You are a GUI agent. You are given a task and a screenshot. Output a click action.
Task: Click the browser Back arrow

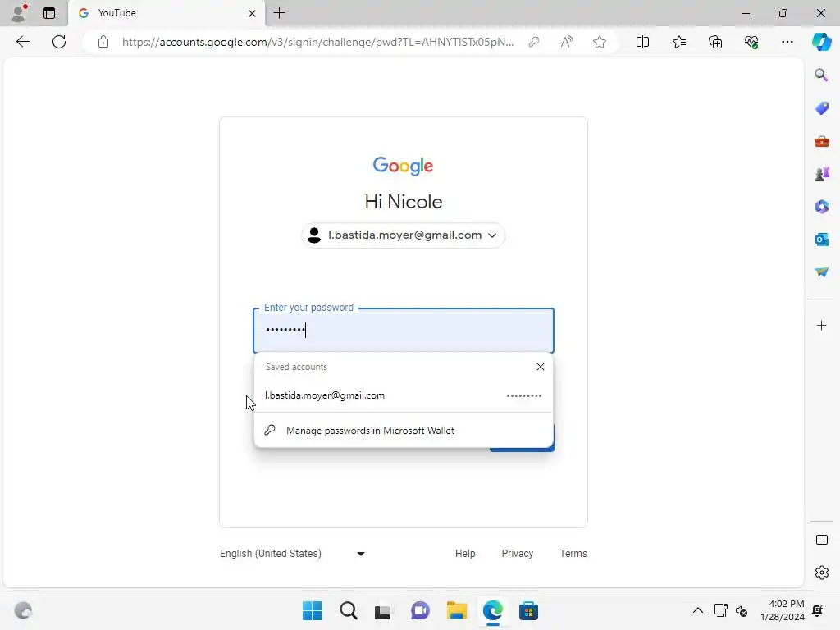tap(22, 42)
